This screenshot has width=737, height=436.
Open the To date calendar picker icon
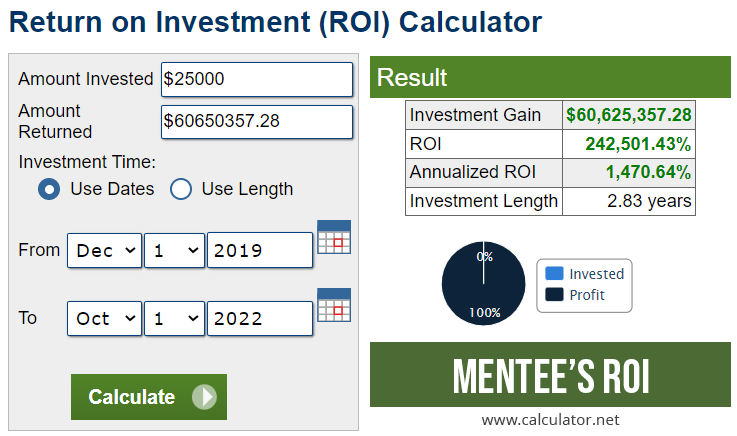pyautogui.click(x=334, y=304)
